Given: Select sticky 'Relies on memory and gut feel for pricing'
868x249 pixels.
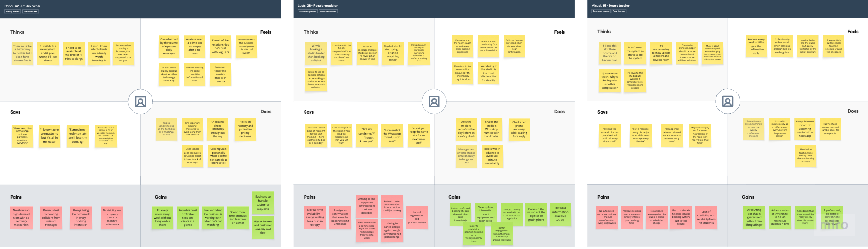Looking at the screenshot, I should pos(245,129).
